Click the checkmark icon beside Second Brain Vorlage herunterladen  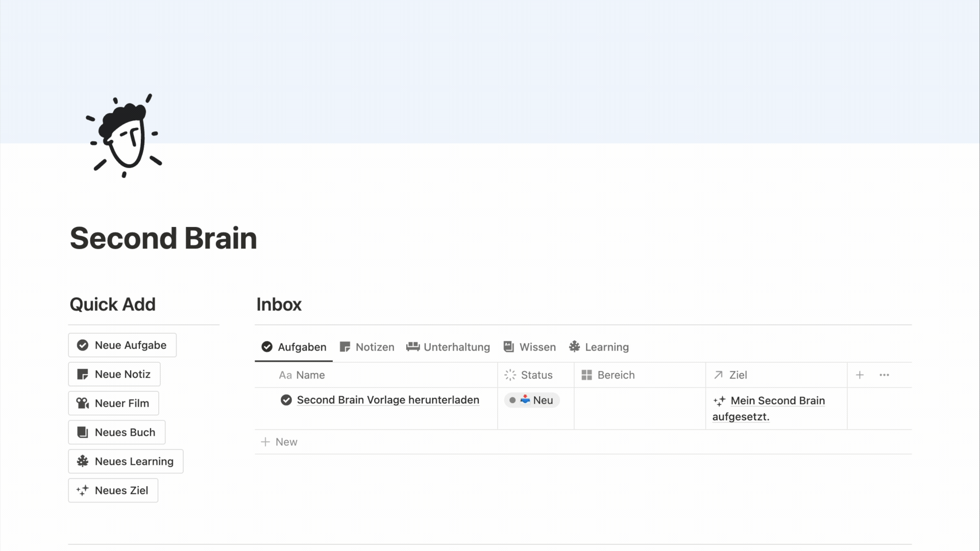pos(286,400)
